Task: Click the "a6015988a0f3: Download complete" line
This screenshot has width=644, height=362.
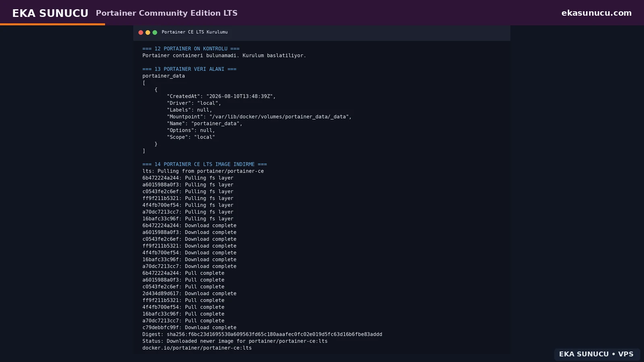Action: pyautogui.click(x=190, y=233)
